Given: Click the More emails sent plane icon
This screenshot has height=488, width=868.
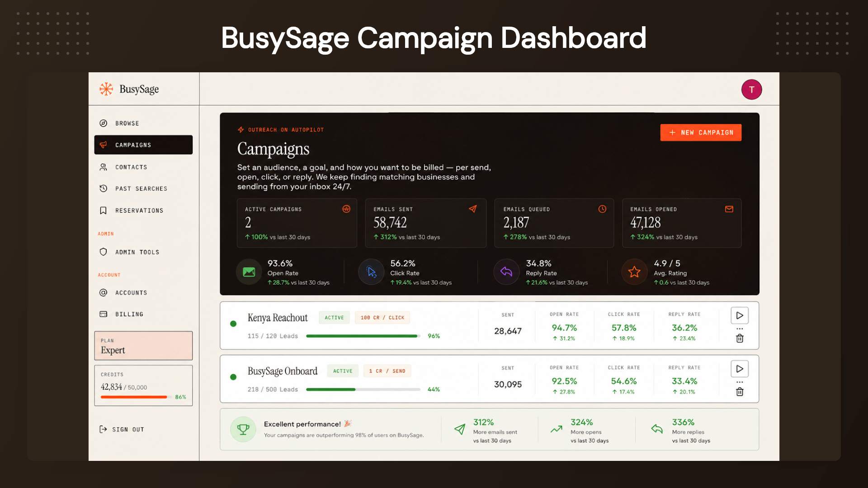Looking at the screenshot, I should pyautogui.click(x=460, y=429).
